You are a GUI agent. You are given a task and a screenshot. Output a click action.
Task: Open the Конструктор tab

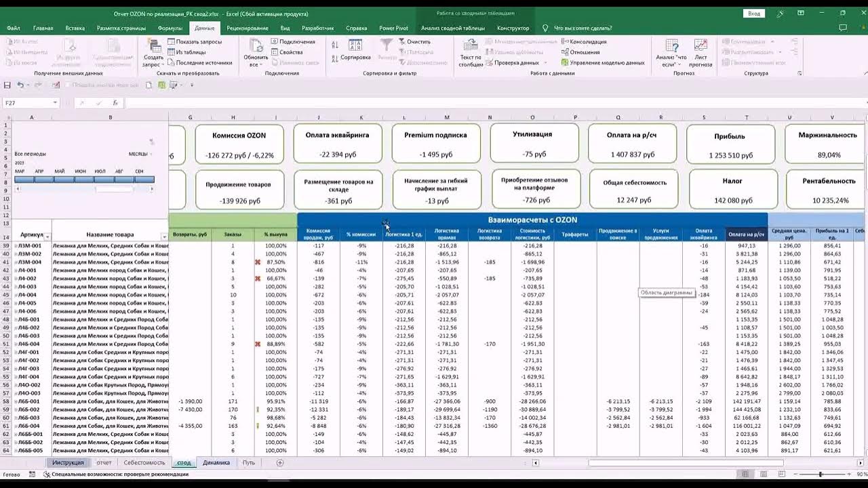[513, 28]
